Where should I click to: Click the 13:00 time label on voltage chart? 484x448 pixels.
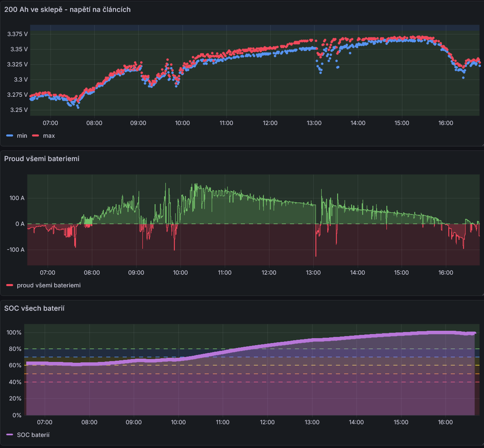[x=314, y=123]
